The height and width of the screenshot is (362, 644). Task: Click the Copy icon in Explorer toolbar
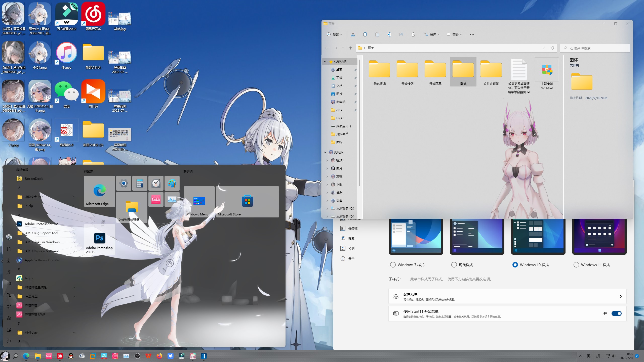point(365,34)
